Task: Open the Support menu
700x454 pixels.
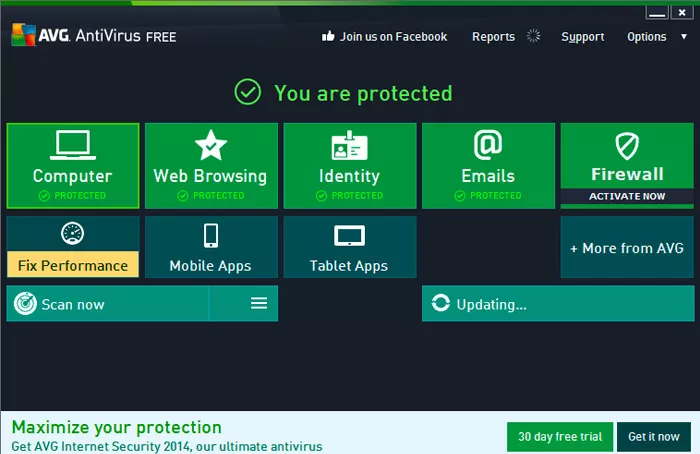Action: pyautogui.click(x=583, y=37)
